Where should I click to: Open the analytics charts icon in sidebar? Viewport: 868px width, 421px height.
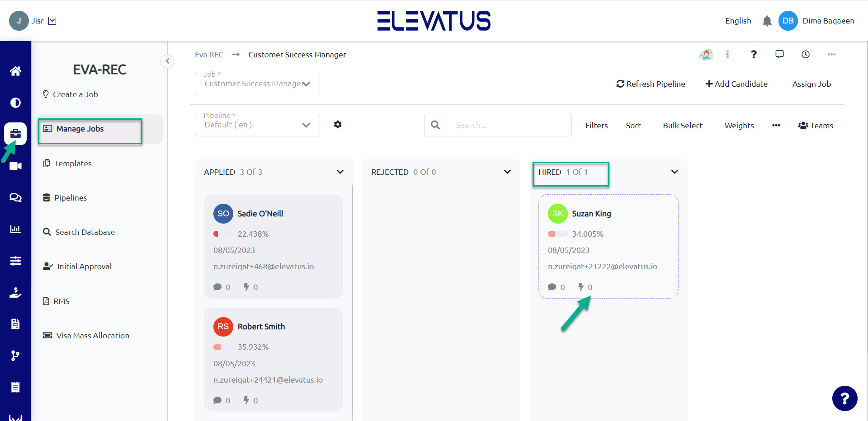15,229
